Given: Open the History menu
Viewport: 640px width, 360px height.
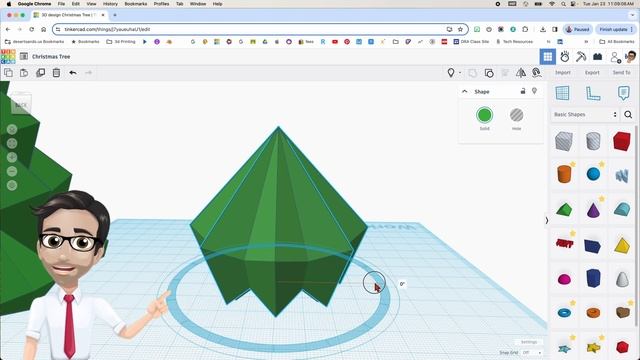Looking at the screenshot, I should coord(110,4).
